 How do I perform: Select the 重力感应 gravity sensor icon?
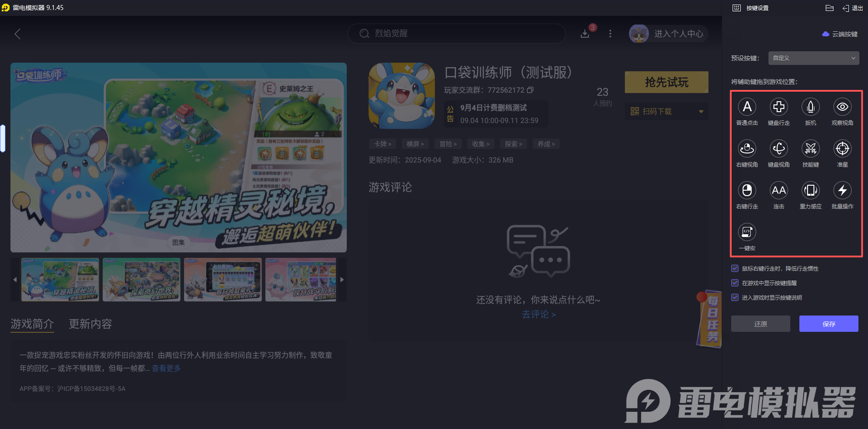tap(810, 191)
